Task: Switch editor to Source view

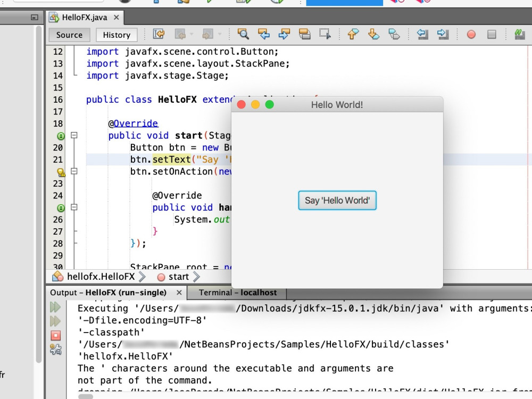Action: click(x=69, y=35)
